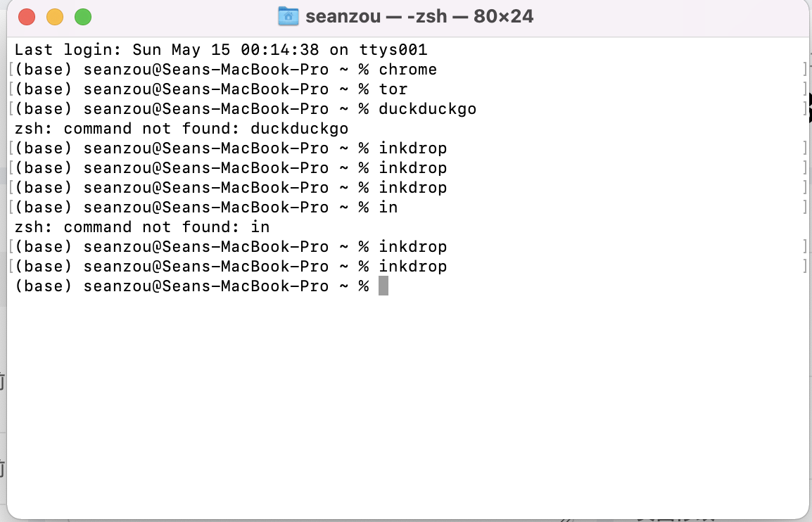This screenshot has width=812, height=522.
Task: Click the "Last login" text
Action: [63, 50]
